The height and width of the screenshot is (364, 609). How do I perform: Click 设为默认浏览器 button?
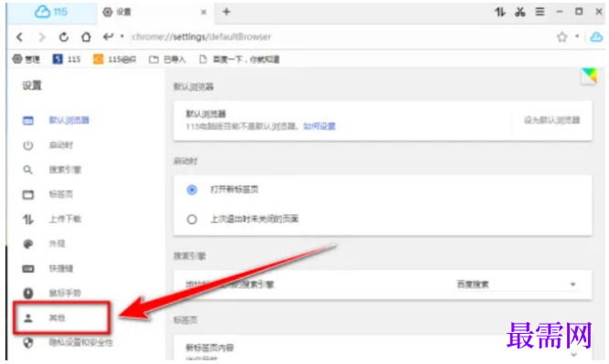pyautogui.click(x=551, y=121)
